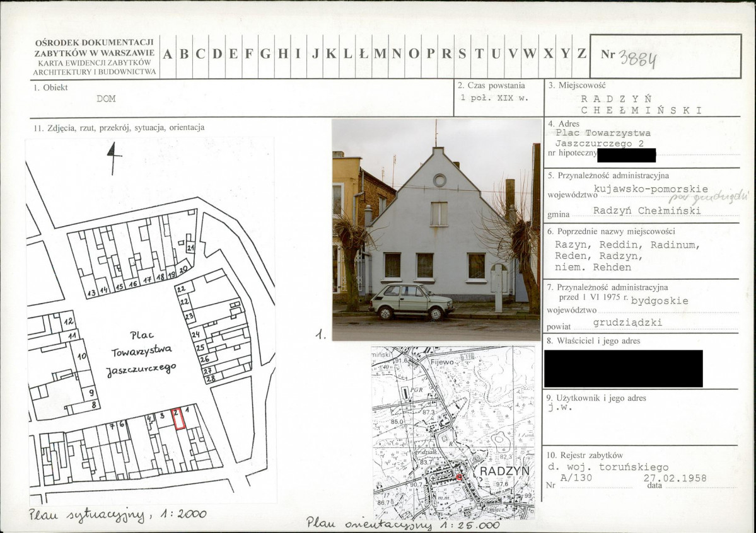Select the object value 'DOM'
The width and height of the screenshot is (756, 533).
(106, 99)
